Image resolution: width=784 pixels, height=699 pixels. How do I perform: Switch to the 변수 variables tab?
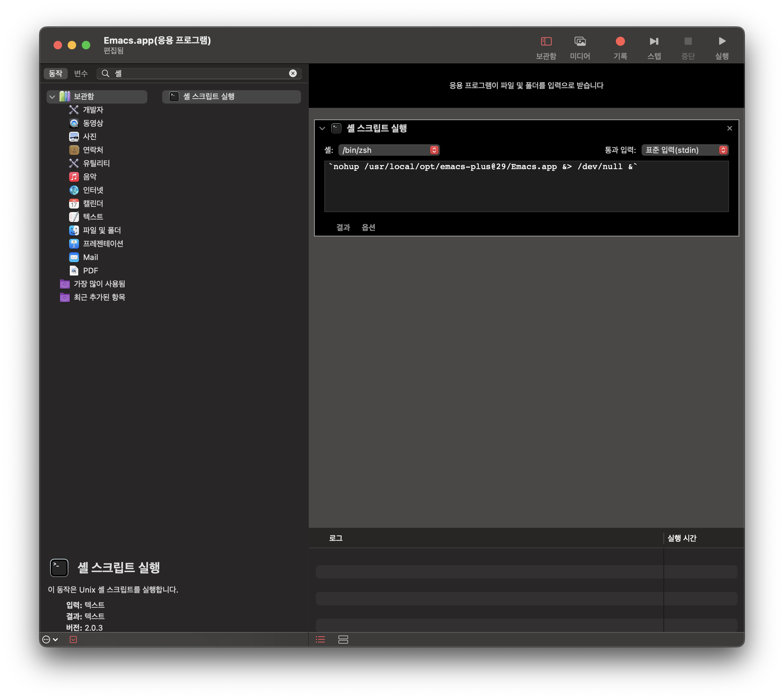81,73
